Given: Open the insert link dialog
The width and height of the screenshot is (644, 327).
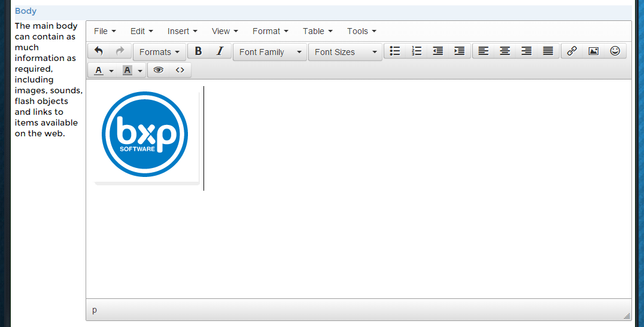Looking at the screenshot, I should 572,51.
